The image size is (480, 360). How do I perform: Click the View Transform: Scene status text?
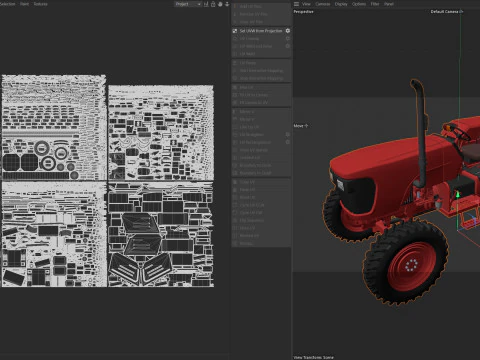point(314,357)
